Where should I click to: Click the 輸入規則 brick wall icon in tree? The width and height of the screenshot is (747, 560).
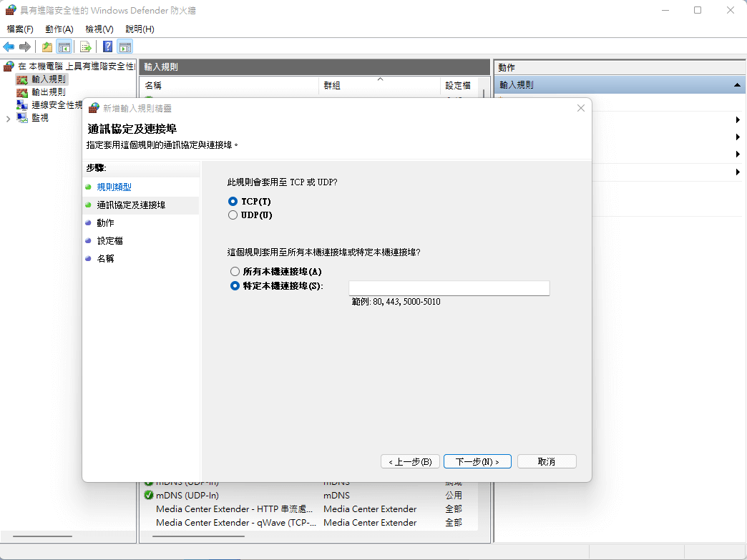(x=22, y=79)
